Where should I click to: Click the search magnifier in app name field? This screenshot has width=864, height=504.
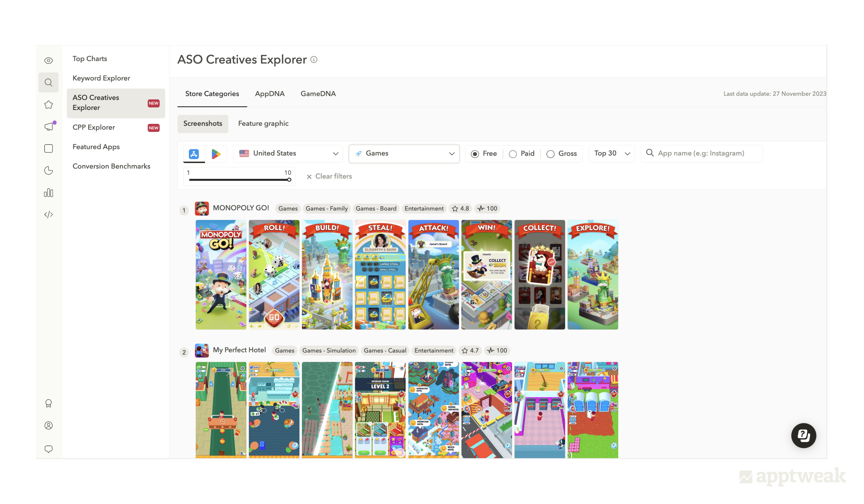650,153
